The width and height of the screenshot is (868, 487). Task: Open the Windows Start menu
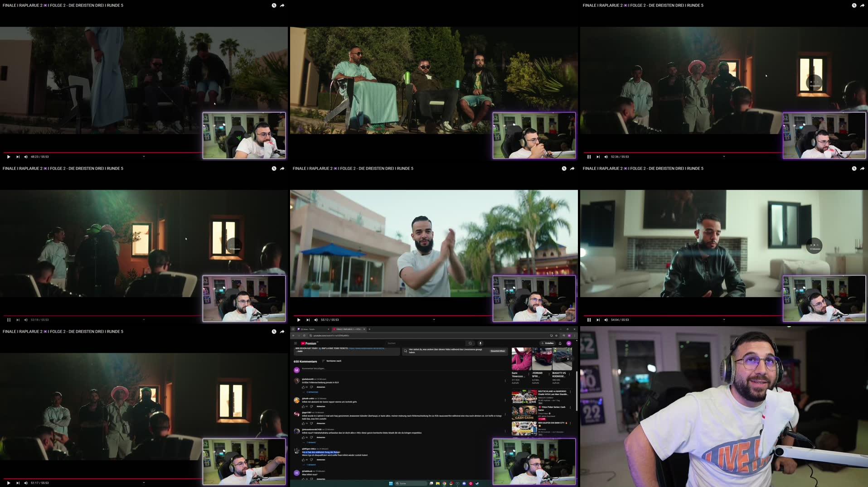click(391, 483)
